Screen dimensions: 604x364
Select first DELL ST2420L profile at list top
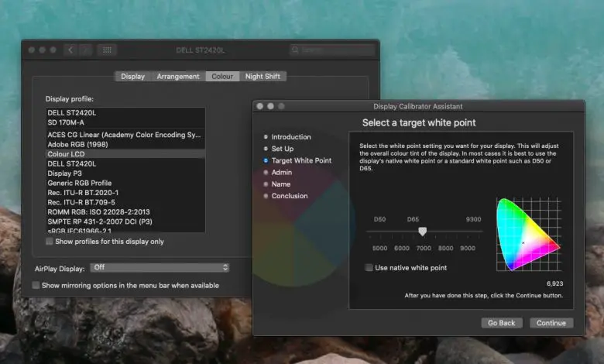[125, 113]
